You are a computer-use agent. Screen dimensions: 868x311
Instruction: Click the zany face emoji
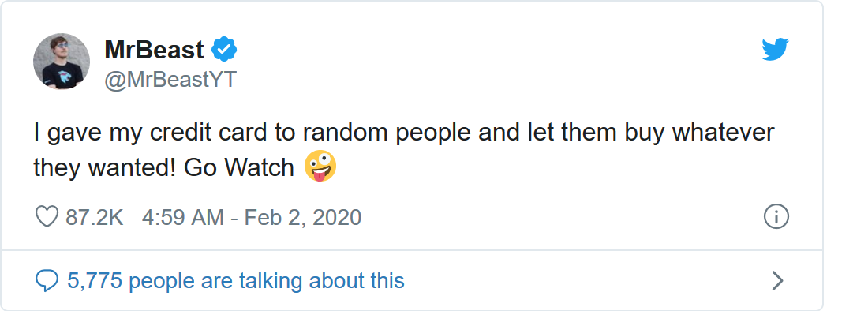click(320, 166)
